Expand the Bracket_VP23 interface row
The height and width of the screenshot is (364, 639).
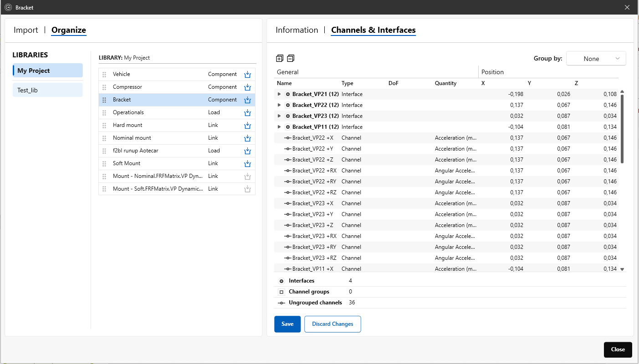(279, 116)
